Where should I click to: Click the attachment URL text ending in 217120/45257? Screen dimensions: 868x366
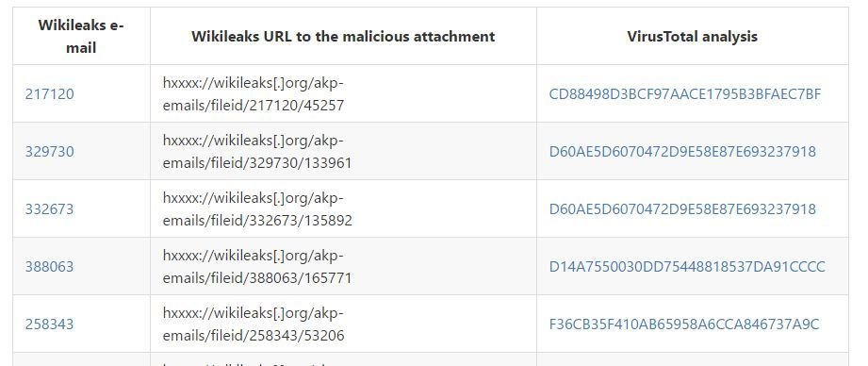click(x=254, y=94)
